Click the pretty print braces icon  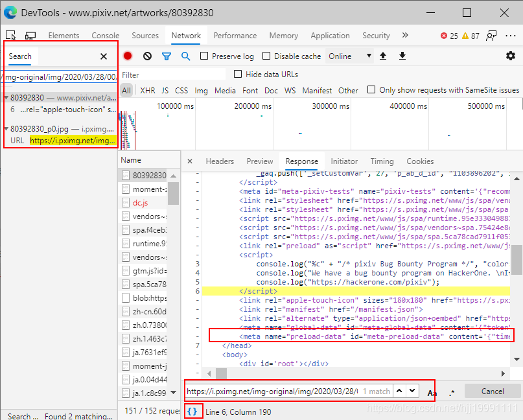point(192,412)
